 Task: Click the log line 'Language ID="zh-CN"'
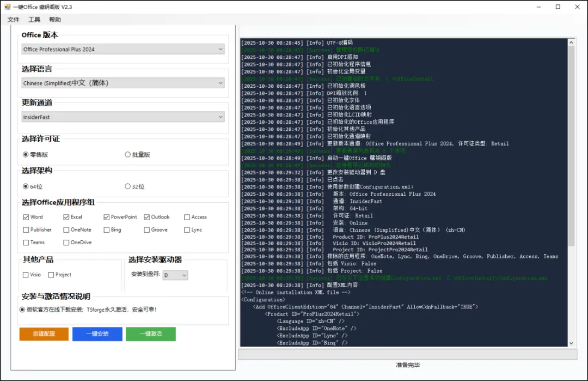[x=311, y=322]
